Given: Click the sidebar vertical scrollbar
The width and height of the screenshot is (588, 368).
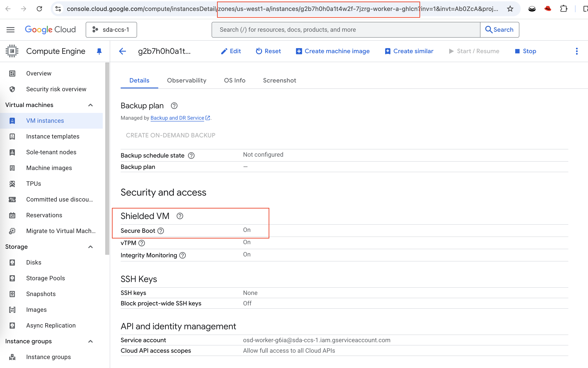Looking at the screenshot, I should (107, 158).
